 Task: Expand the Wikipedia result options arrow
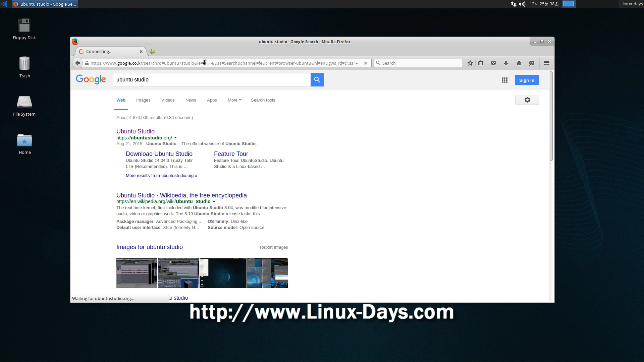(x=214, y=202)
